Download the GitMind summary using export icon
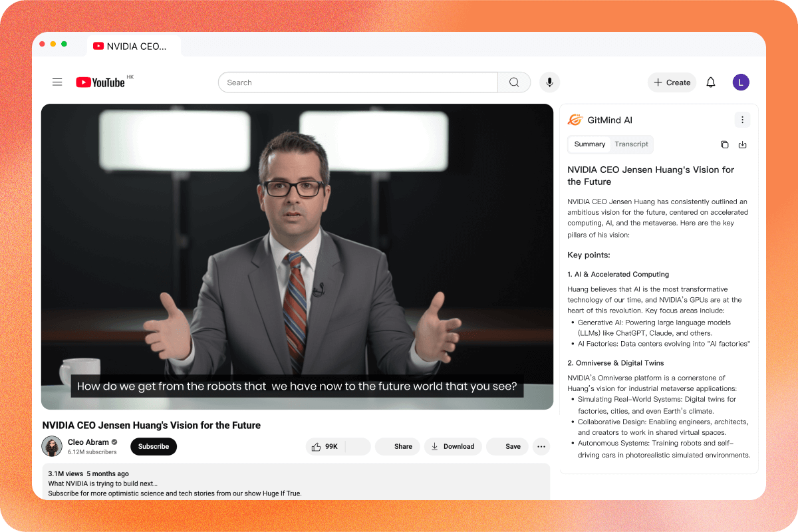Viewport: 798px width, 532px height. [743, 145]
